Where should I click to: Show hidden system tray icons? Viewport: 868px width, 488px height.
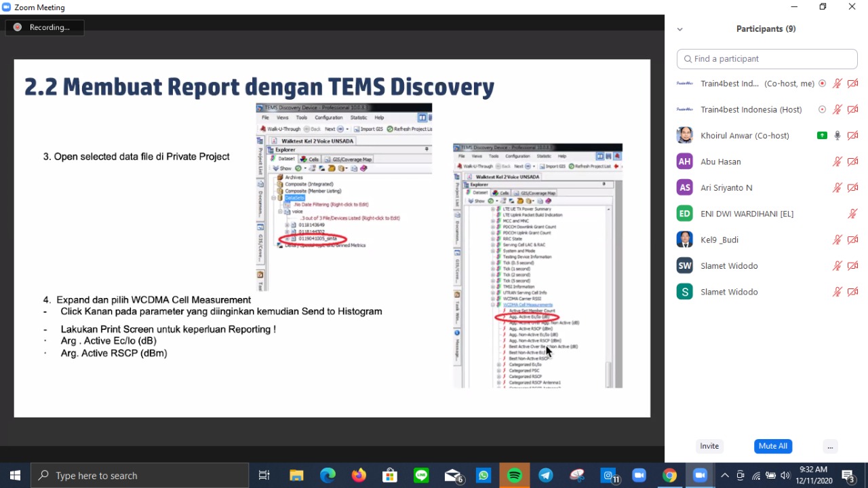724,476
